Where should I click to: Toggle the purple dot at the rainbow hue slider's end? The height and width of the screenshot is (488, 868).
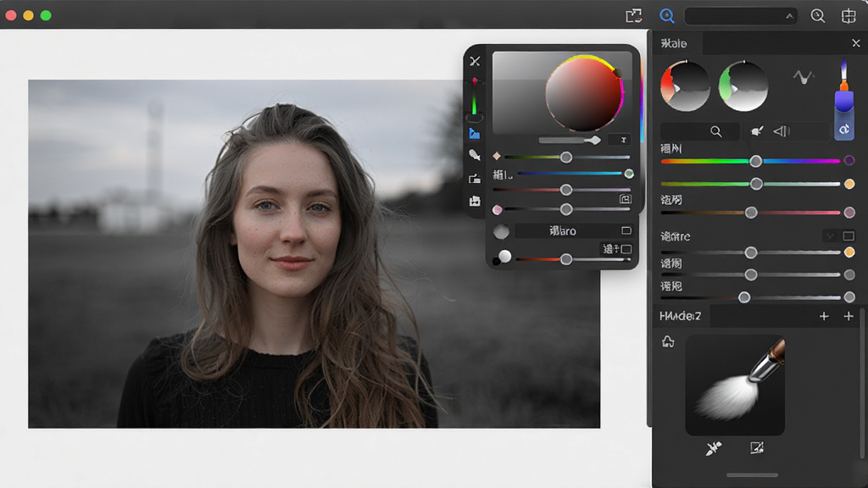[849, 160]
